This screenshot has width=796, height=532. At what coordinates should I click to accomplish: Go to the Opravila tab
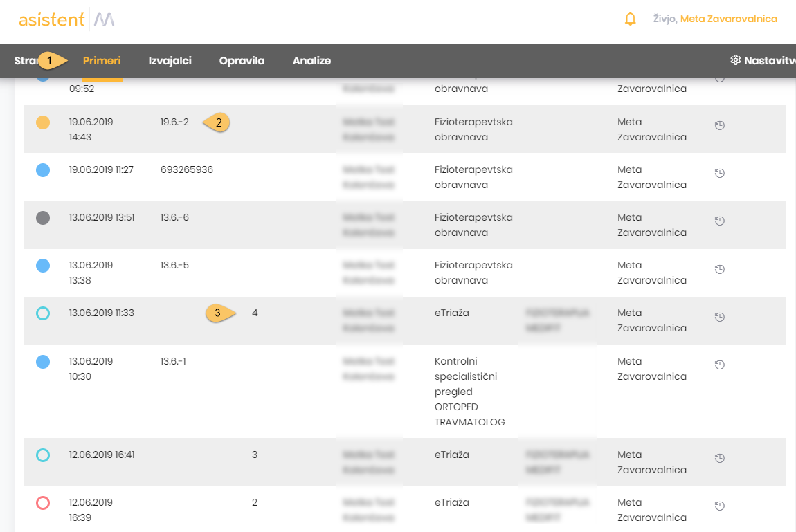point(242,61)
